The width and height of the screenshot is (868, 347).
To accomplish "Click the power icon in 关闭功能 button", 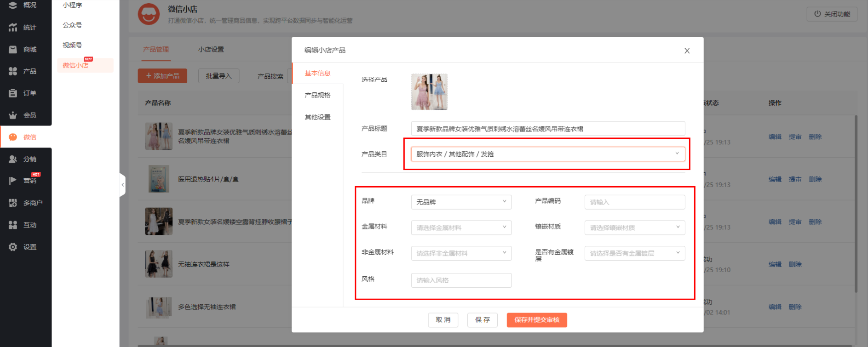I will [817, 14].
